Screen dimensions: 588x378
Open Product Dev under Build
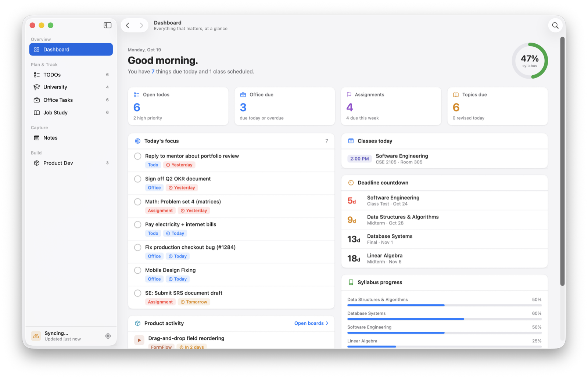(71, 163)
